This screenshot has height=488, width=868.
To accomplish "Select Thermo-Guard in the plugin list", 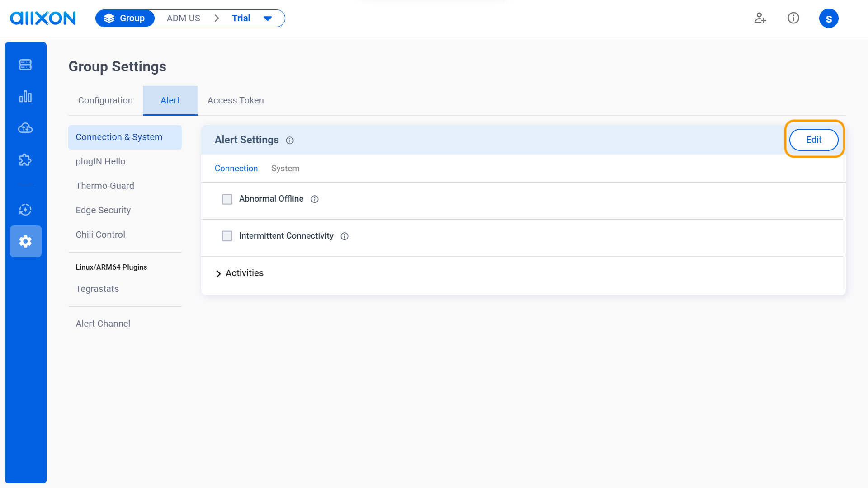I will pyautogui.click(x=105, y=186).
